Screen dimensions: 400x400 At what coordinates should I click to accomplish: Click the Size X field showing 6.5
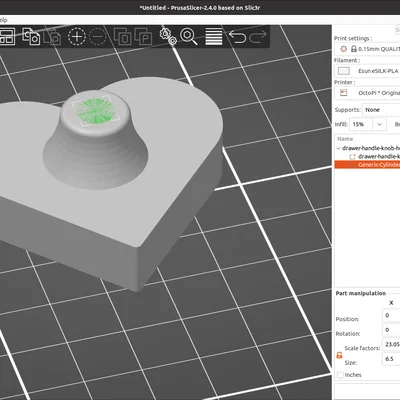(391, 359)
